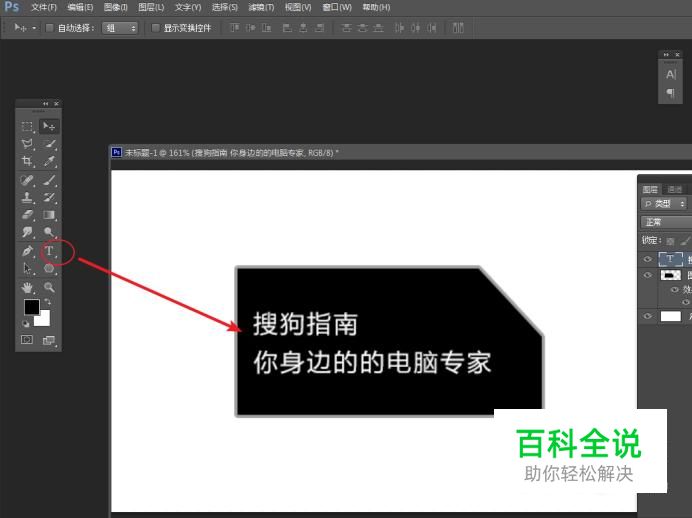Image resolution: width=692 pixels, height=518 pixels.
Task: Select the History Brush tool
Action: tap(49, 197)
